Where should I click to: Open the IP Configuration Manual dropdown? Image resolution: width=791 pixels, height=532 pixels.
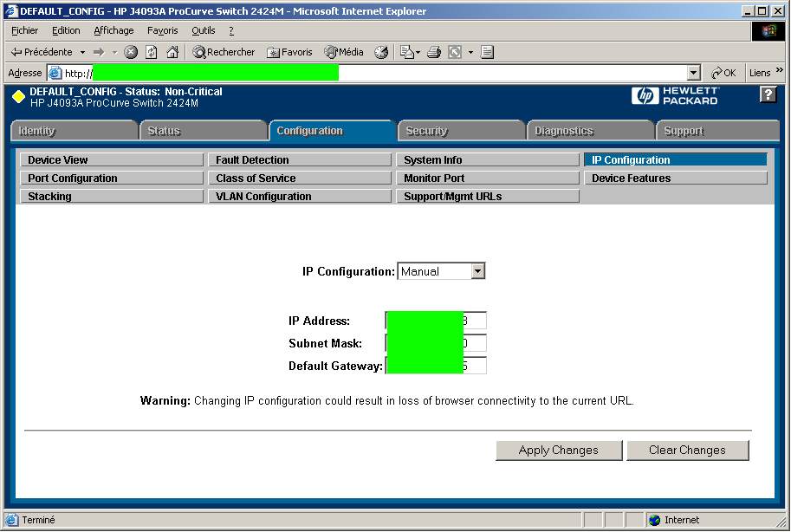coord(477,271)
